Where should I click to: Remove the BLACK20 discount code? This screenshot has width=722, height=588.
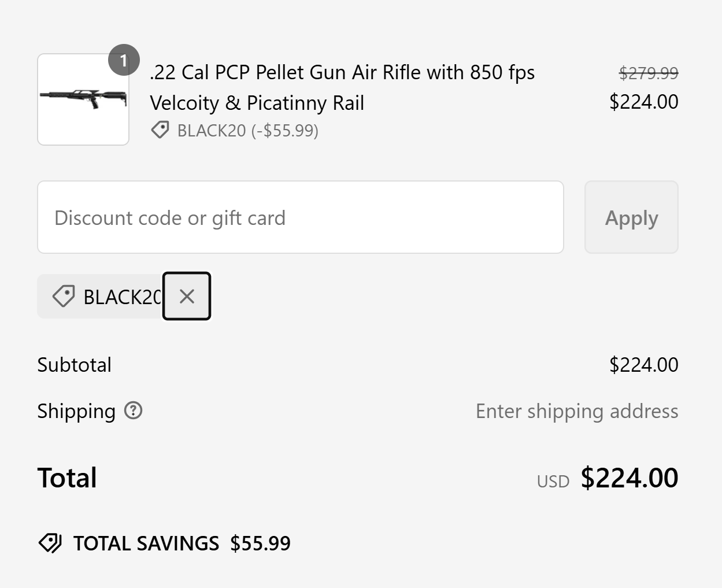(x=187, y=296)
